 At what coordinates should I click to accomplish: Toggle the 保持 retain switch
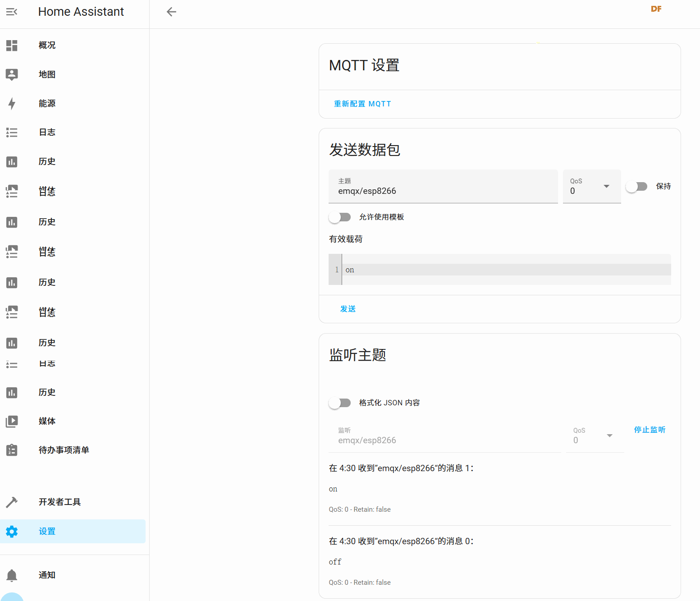pyautogui.click(x=636, y=187)
